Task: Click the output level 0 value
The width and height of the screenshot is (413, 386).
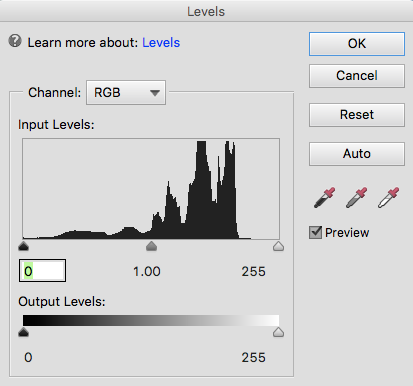Action: coord(28,358)
